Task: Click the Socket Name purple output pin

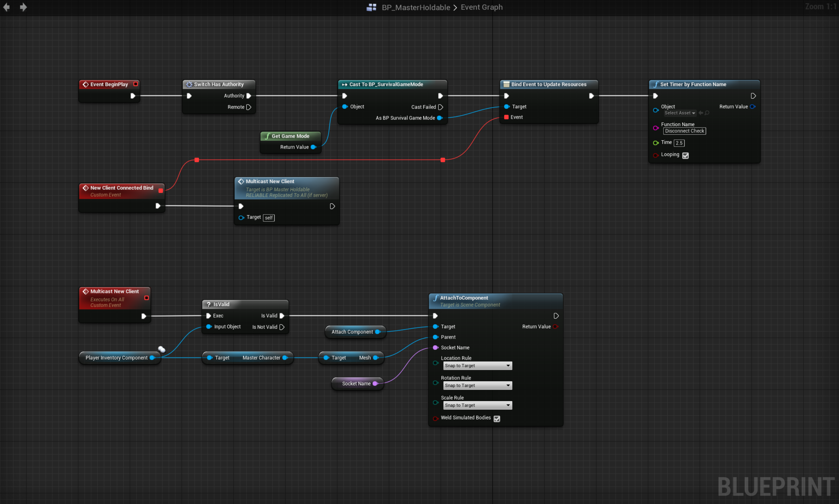Action: point(375,383)
